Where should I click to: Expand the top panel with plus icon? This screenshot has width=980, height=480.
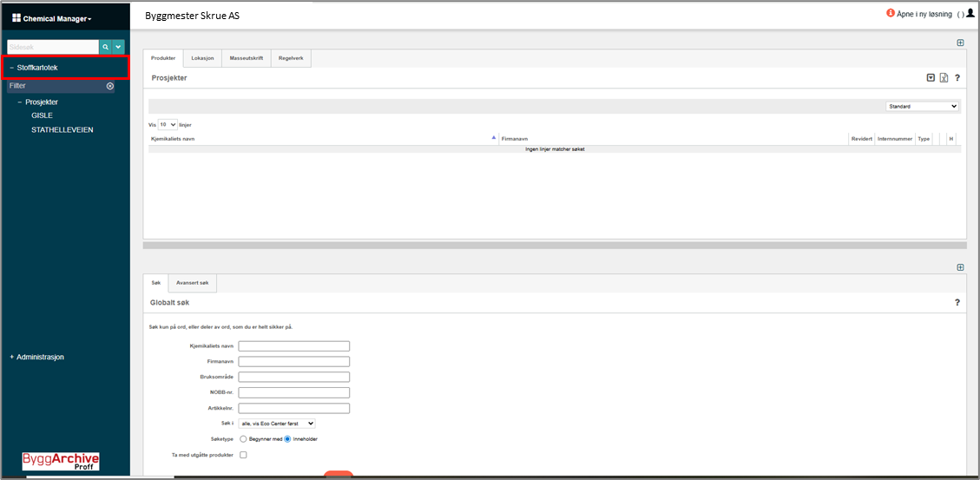click(960, 43)
